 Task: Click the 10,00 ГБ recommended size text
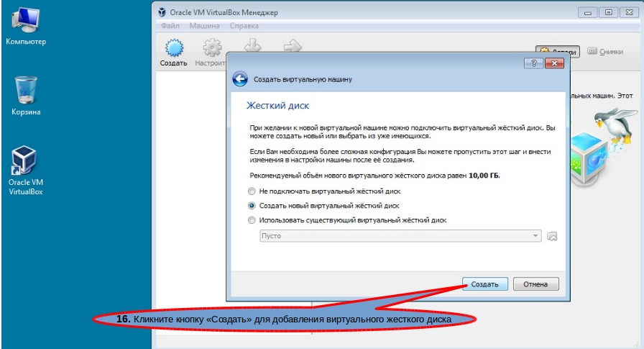(x=484, y=176)
